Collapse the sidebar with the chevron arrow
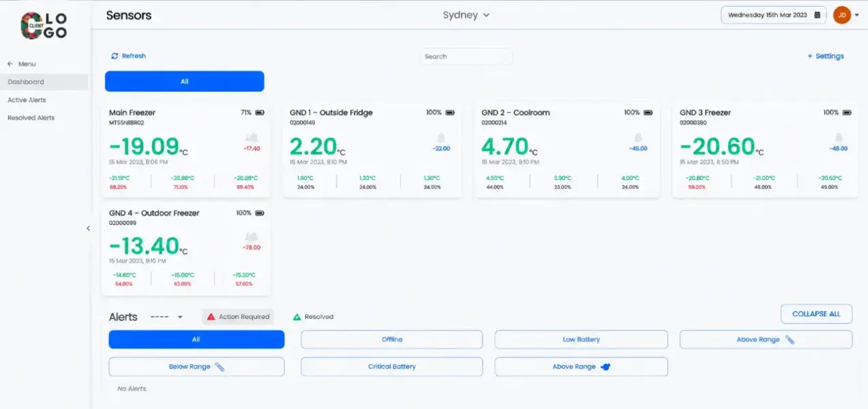 tap(88, 228)
